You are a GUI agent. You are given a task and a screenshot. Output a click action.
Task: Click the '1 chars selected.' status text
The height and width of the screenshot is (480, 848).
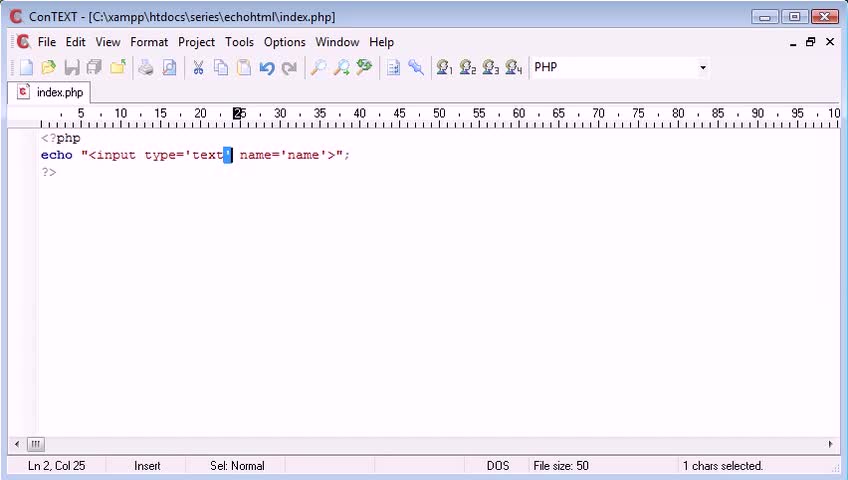tap(723, 465)
